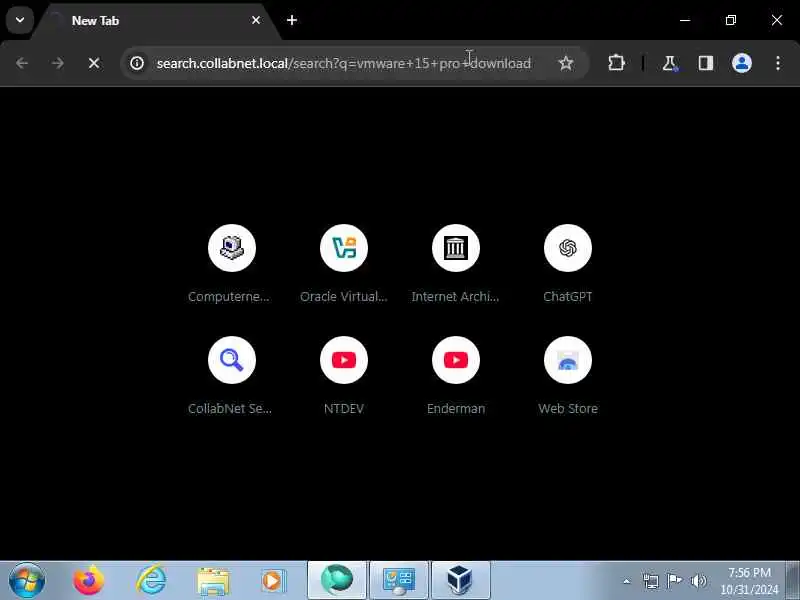Switch to the green browser taskbar window
This screenshot has width=800, height=600.
pyautogui.click(x=337, y=581)
